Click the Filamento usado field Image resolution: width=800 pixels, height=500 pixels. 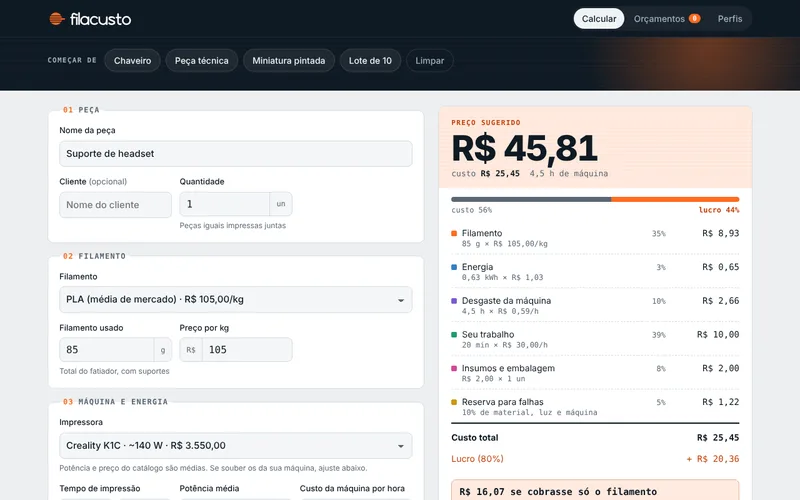tap(107, 349)
